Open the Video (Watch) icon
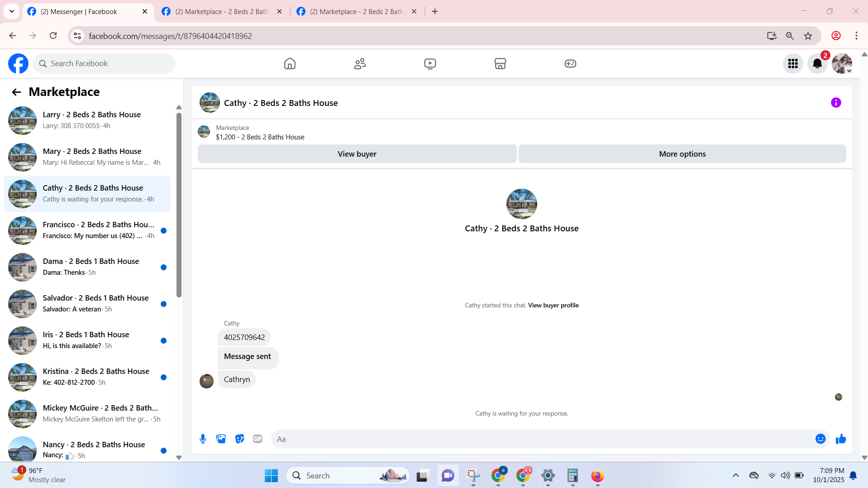The height and width of the screenshot is (488, 868). click(x=430, y=64)
